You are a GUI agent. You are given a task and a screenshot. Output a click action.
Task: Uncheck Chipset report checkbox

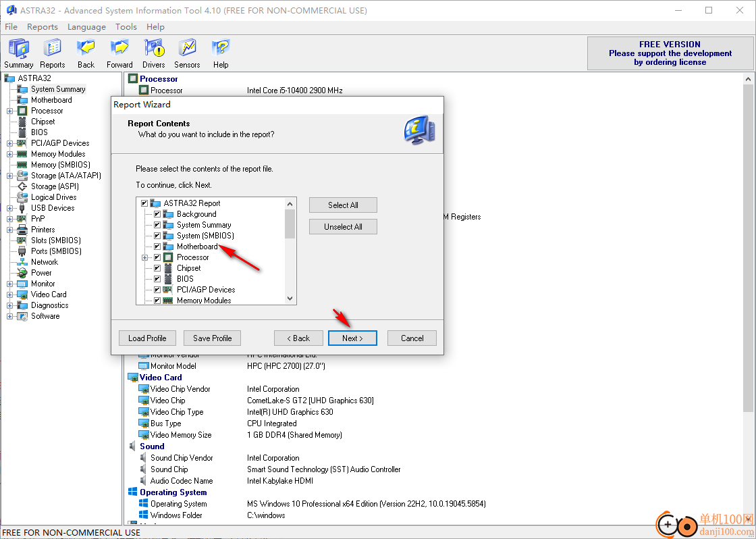tap(157, 268)
